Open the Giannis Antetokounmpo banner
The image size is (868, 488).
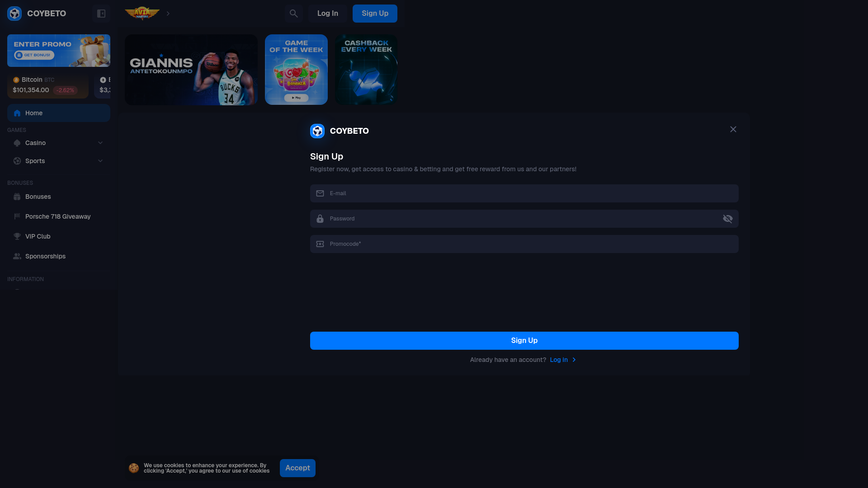pyautogui.click(x=191, y=70)
